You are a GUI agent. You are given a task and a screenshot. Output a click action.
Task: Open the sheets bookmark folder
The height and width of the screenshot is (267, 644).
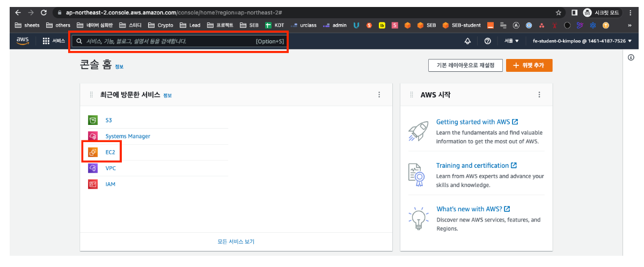point(27,25)
